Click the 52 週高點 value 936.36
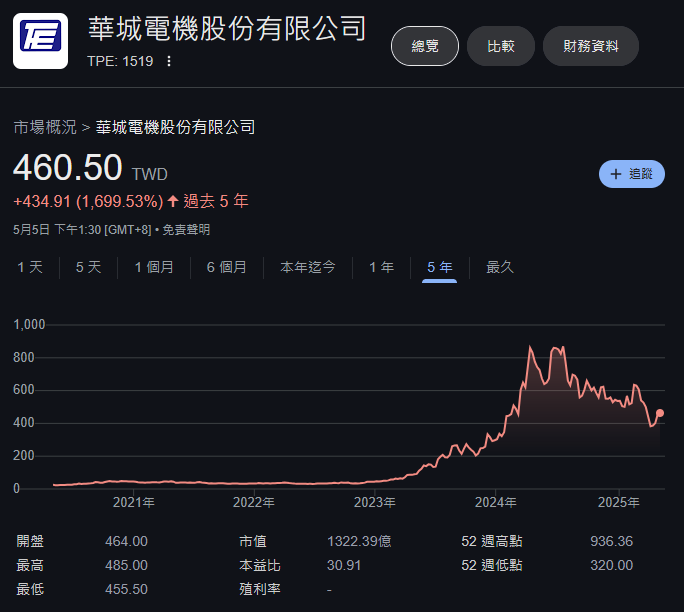The height and width of the screenshot is (612, 684). pyautogui.click(x=612, y=541)
